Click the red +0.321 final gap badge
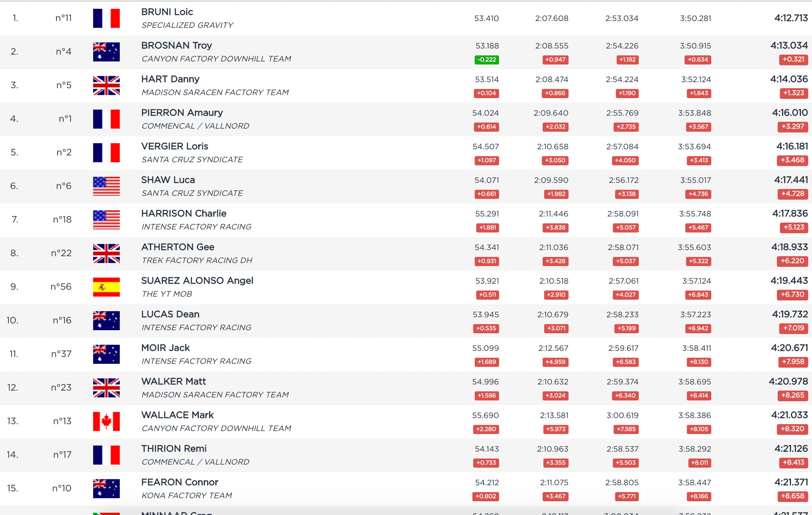The width and height of the screenshot is (812, 515). pyautogui.click(x=793, y=60)
